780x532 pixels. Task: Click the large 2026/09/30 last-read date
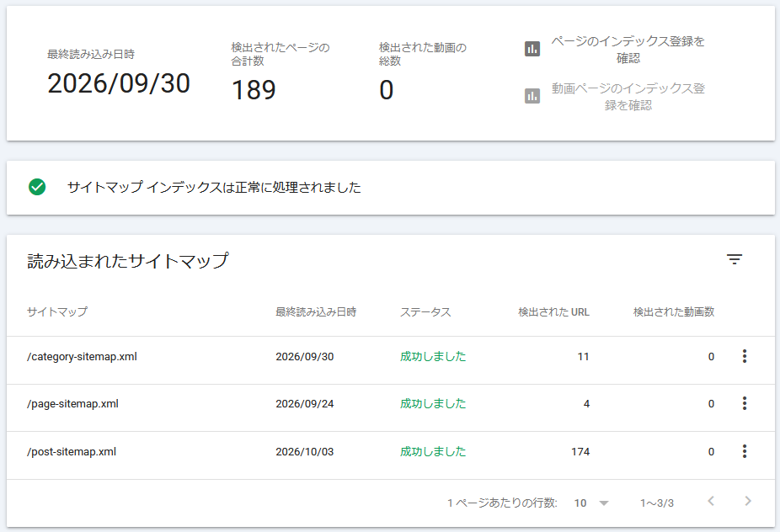tap(119, 83)
